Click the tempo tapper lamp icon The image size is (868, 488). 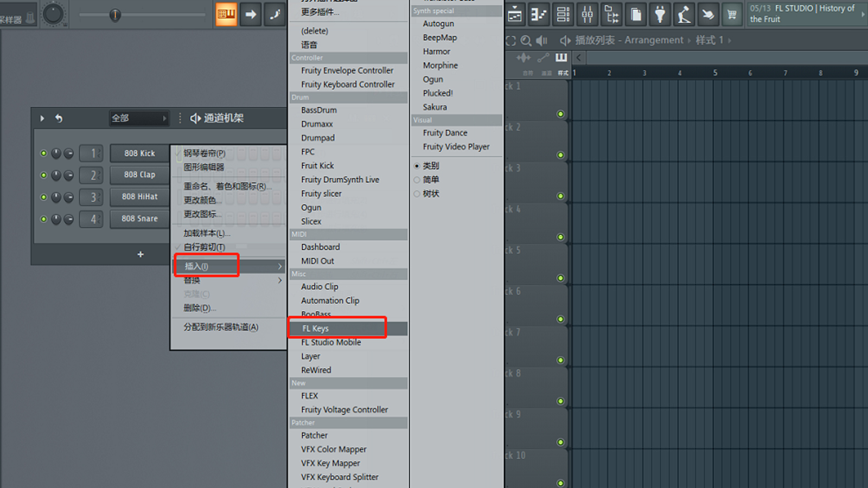point(684,15)
